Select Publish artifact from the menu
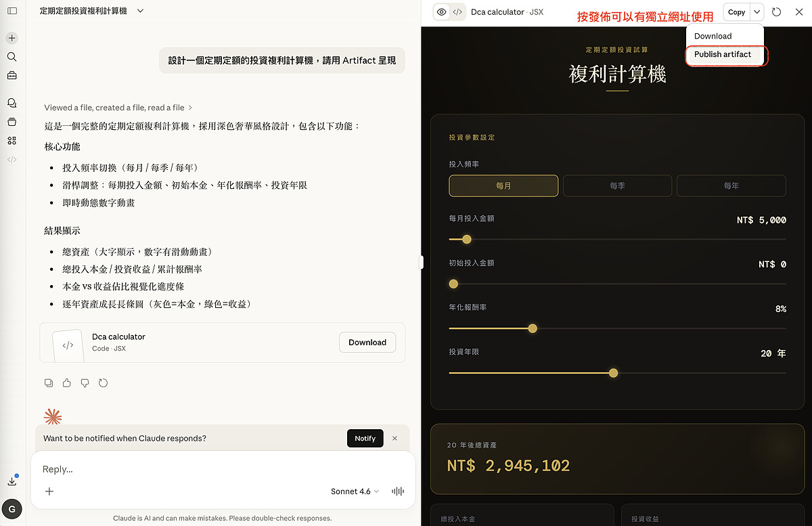This screenshot has height=526, width=812. pos(724,54)
